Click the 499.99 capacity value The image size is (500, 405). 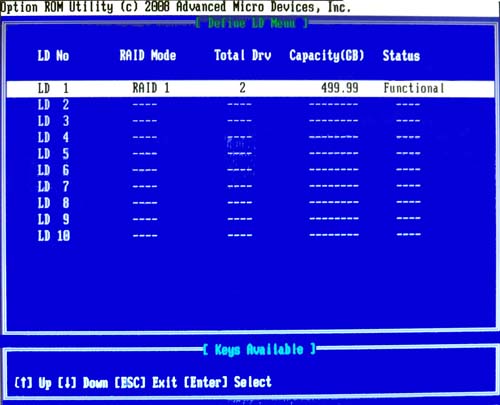[x=340, y=88]
